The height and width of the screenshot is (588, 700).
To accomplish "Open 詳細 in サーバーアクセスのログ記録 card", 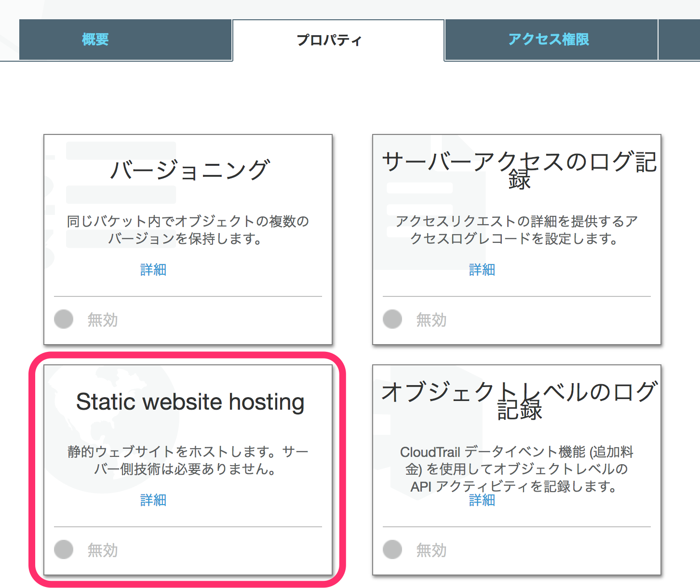I will pos(482,269).
